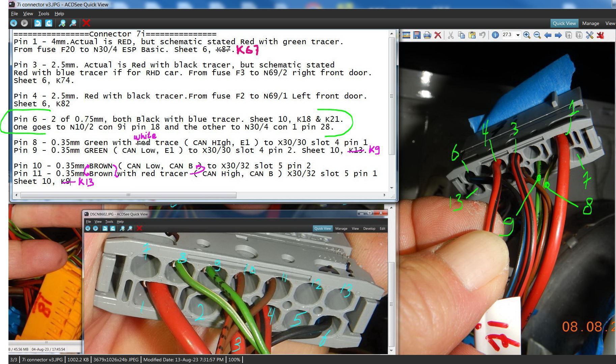Open the wrench and screwdriver options icon

[x=589, y=35]
